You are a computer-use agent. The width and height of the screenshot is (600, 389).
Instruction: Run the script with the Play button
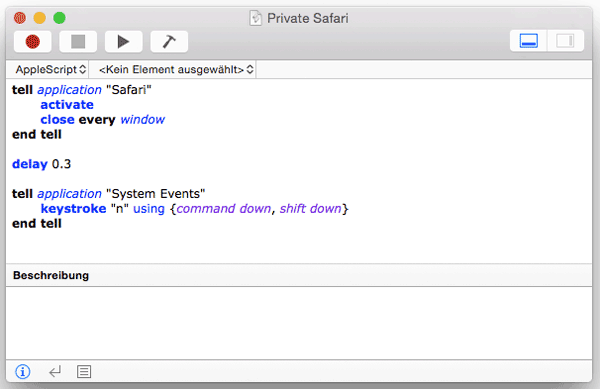[x=124, y=42]
